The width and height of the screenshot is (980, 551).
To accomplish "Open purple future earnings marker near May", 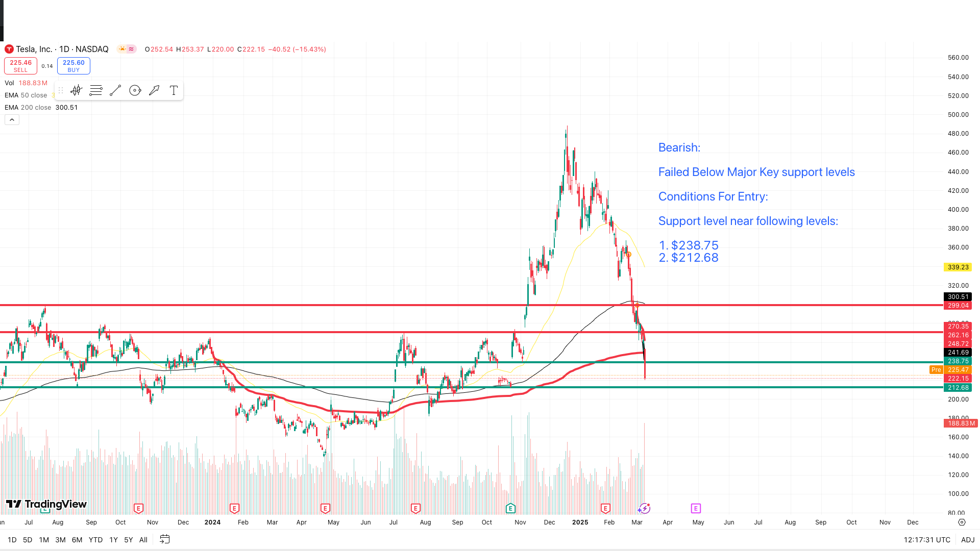I will click(696, 508).
